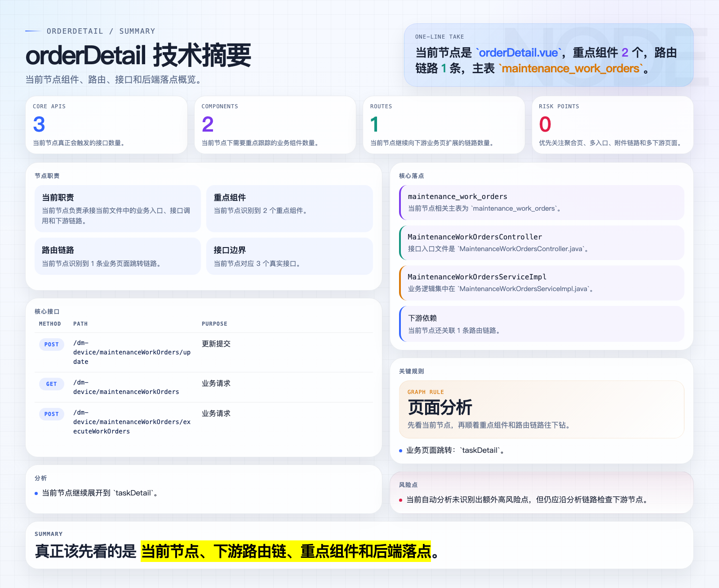Click 业务请求 in the executeWorkOrders row

click(x=216, y=413)
